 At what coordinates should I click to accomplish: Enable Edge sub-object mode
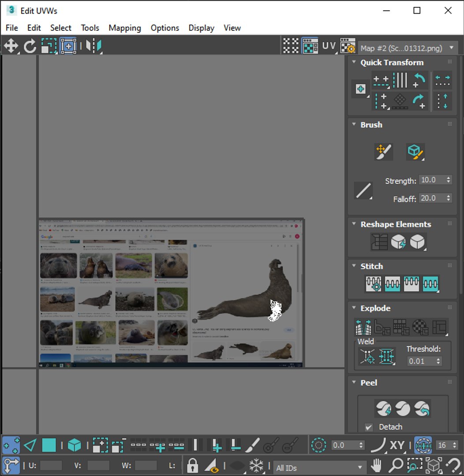tap(30, 445)
